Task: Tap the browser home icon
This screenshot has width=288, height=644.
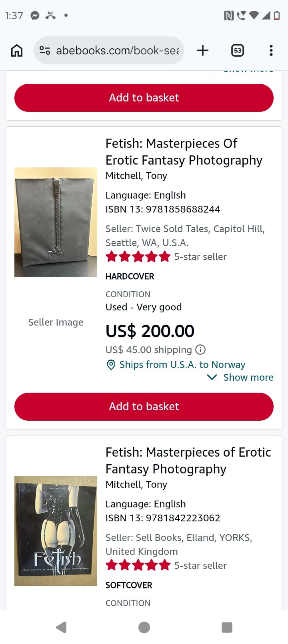Action: 17,50
